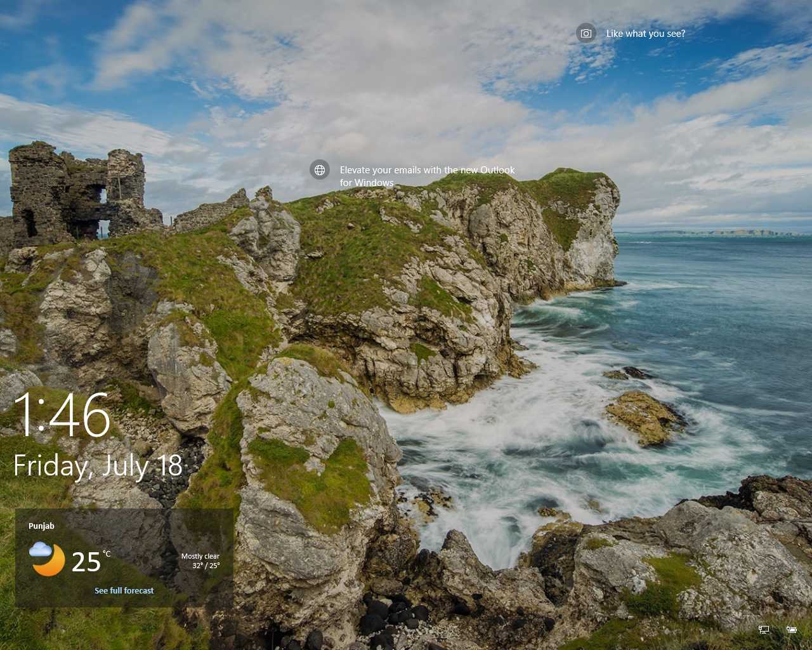
Task: Click the 1:46 lock screen clock
Action: pos(62,415)
